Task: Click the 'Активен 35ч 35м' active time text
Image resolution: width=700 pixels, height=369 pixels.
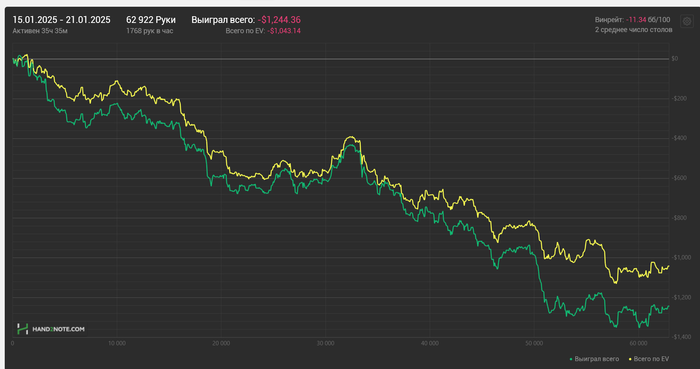Action: (40, 31)
